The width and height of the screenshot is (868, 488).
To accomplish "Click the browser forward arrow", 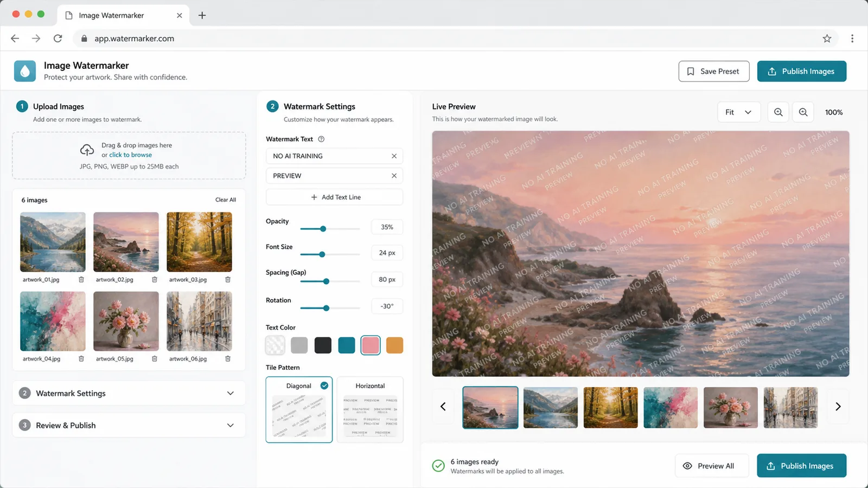I will [x=36, y=38].
